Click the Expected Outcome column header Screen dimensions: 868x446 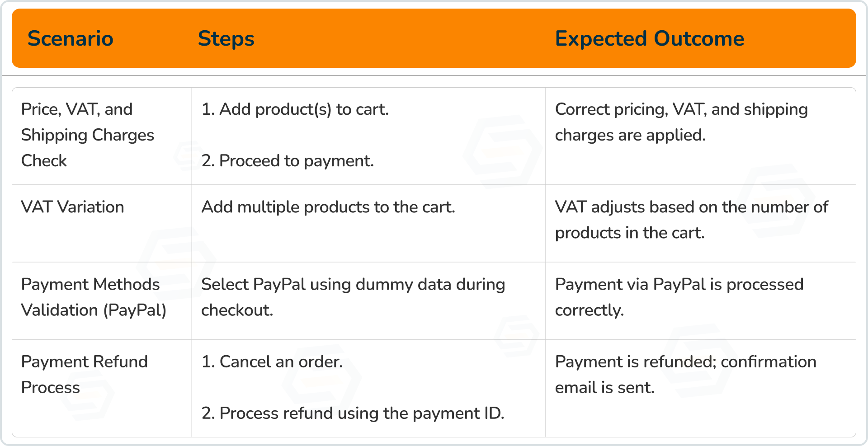tap(649, 39)
